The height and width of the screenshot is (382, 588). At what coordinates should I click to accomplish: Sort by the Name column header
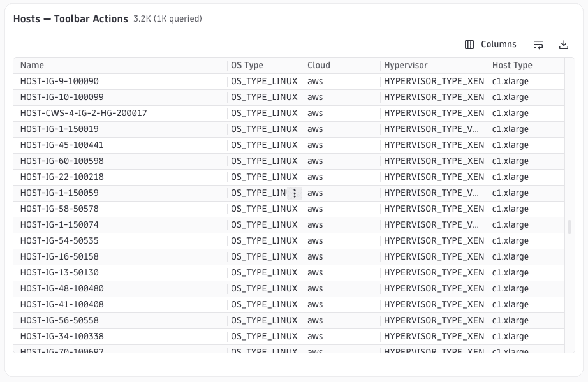[x=32, y=65]
